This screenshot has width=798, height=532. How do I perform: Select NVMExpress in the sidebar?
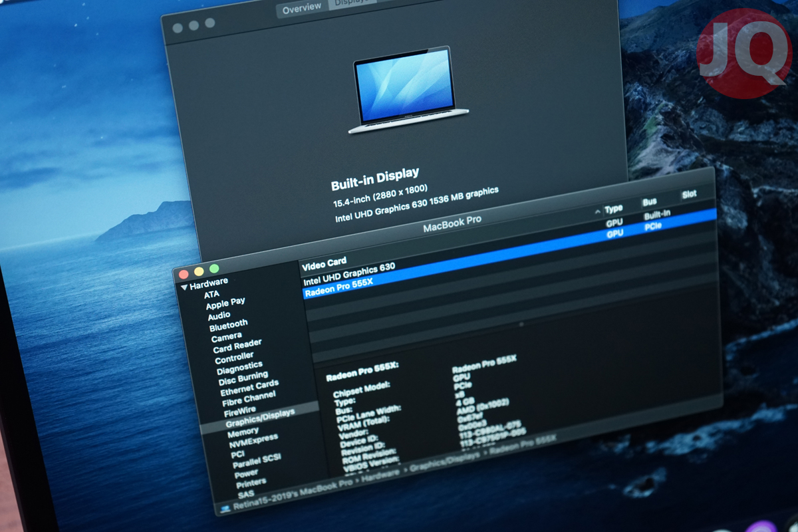pyautogui.click(x=253, y=441)
